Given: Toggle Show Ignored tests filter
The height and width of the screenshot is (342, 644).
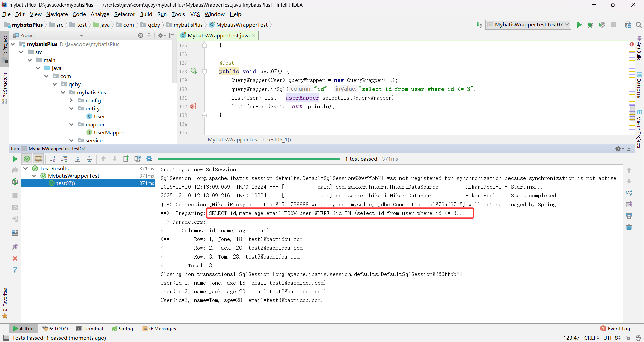Looking at the screenshot, I should click(x=38, y=159).
